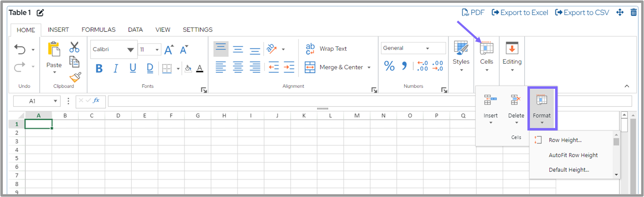Screen dimensions: 644x197
Task: Switch to the FORMULAS tab
Action: pyautogui.click(x=98, y=30)
